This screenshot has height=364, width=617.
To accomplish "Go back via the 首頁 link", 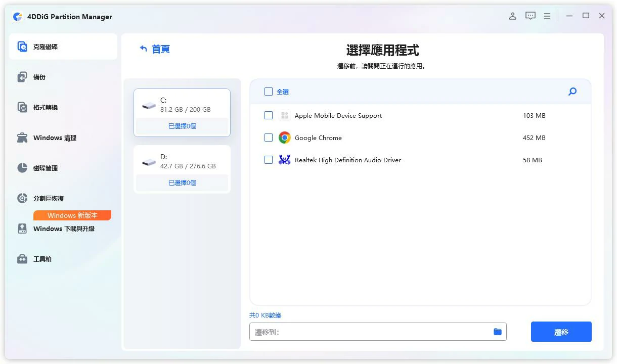I will [161, 49].
